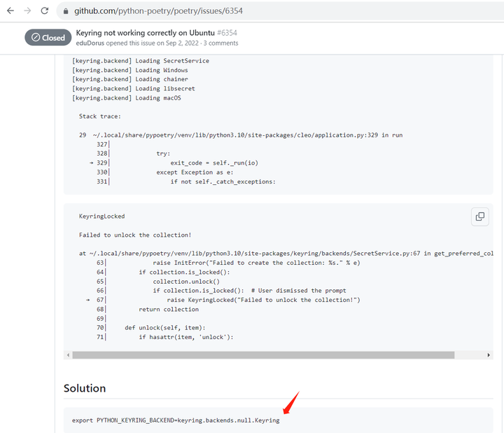Go back using the browser back arrow
This screenshot has width=504, height=433.
point(10,11)
